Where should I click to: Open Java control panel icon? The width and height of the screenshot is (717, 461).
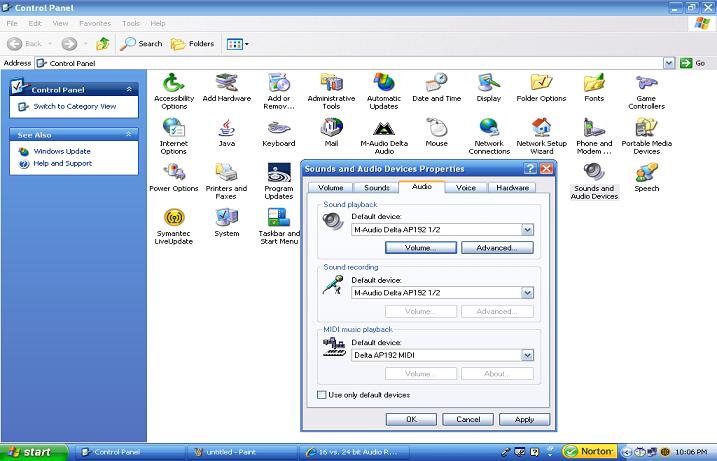point(227,132)
